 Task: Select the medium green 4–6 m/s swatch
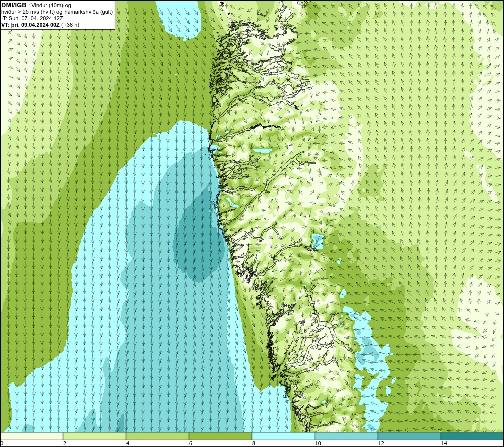(157, 436)
